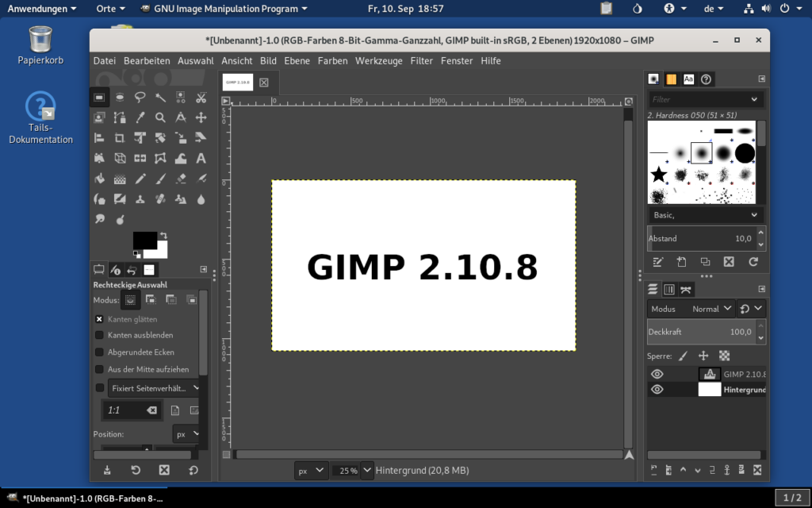The height and width of the screenshot is (508, 812).
Task: Open the Fixiert Seitenverhältnis dropdown
Action: pos(155,387)
